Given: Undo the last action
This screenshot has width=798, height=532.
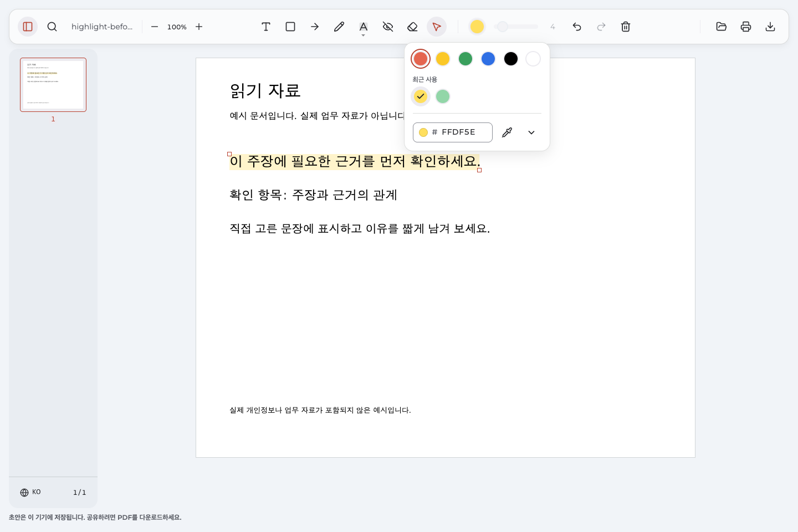Looking at the screenshot, I should (577, 27).
